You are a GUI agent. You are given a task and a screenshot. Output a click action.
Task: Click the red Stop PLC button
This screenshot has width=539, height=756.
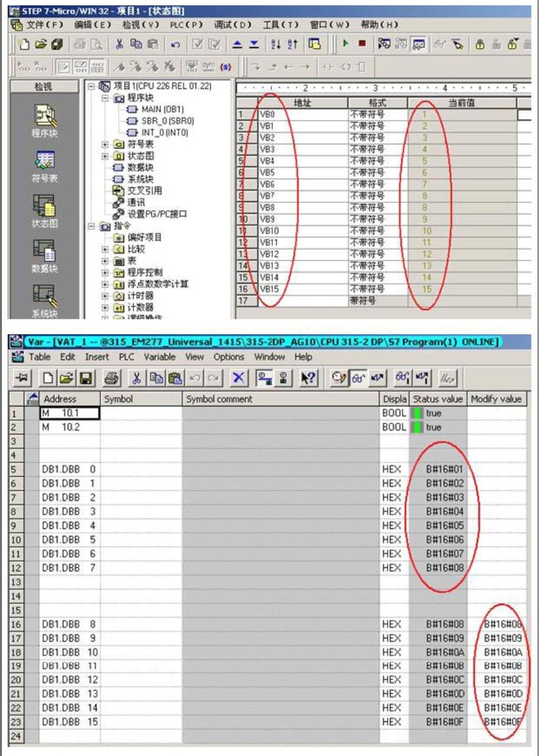pyautogui.click(x=362, y=44)
